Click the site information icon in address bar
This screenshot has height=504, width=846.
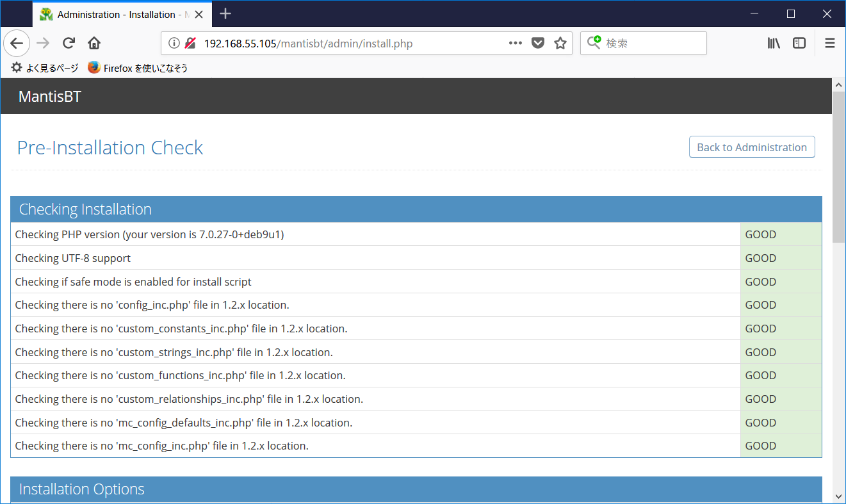tap(174, 44)
